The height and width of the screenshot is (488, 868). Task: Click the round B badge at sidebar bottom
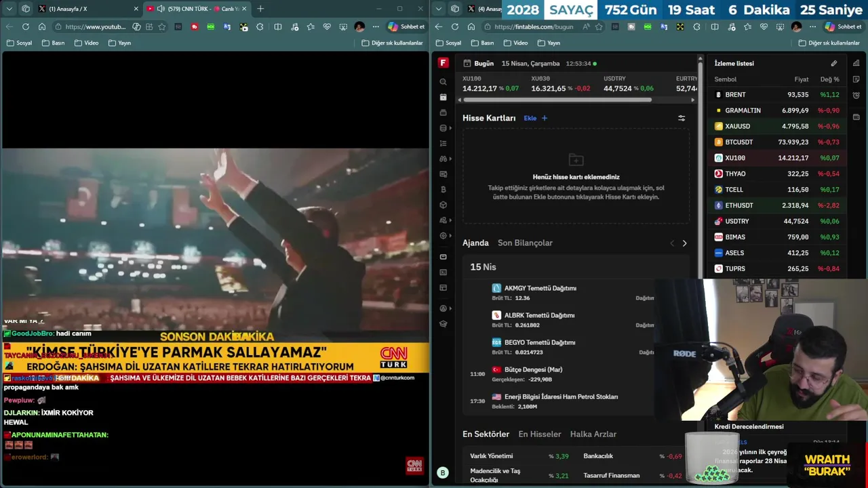(x=443, y=473)
